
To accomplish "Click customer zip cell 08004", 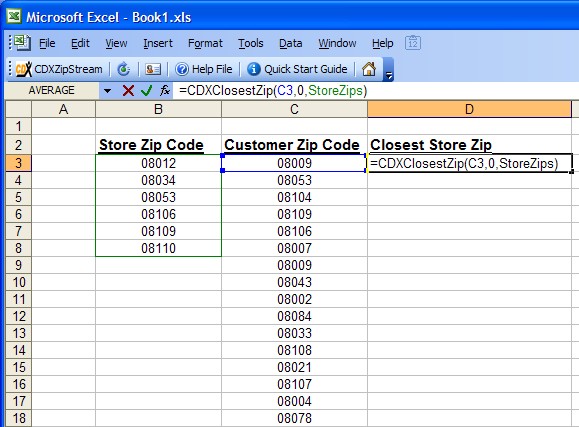I will click(294, 401).
